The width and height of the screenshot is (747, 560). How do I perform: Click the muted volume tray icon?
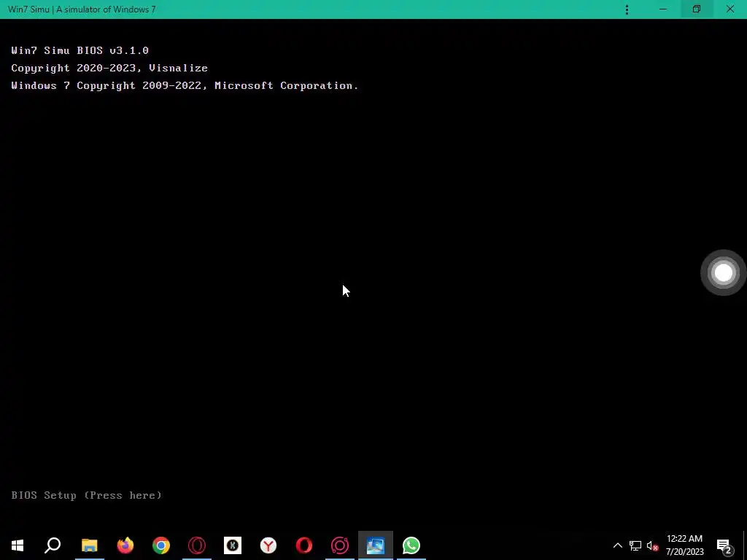(x=652, y=545)
